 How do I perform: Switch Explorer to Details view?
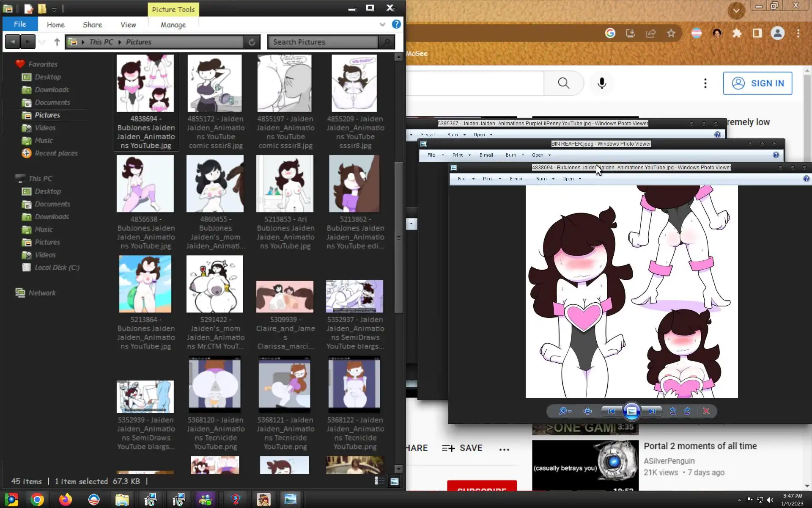[x=379, y=481]
